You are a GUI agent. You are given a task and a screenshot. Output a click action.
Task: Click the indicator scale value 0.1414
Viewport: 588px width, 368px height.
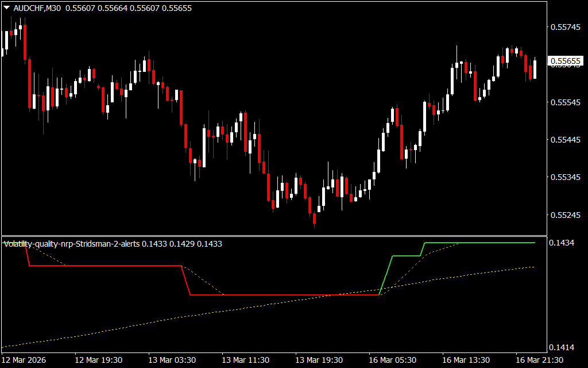tap(562, 347)
